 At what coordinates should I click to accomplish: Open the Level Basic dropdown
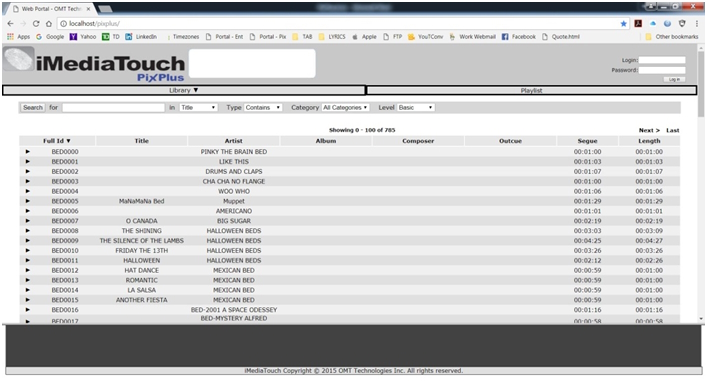[416, 107]
